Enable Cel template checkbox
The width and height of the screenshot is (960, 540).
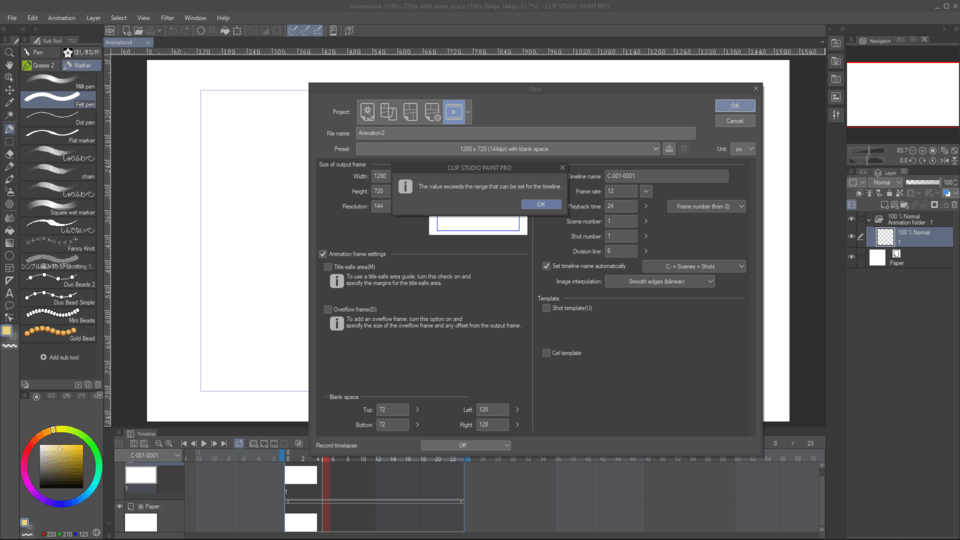tap(546, 353)
